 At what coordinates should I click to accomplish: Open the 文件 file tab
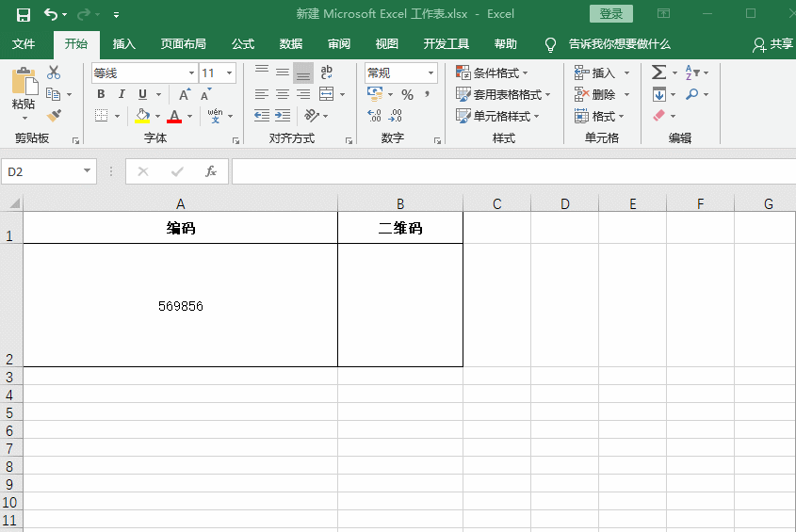click(24, 44)
